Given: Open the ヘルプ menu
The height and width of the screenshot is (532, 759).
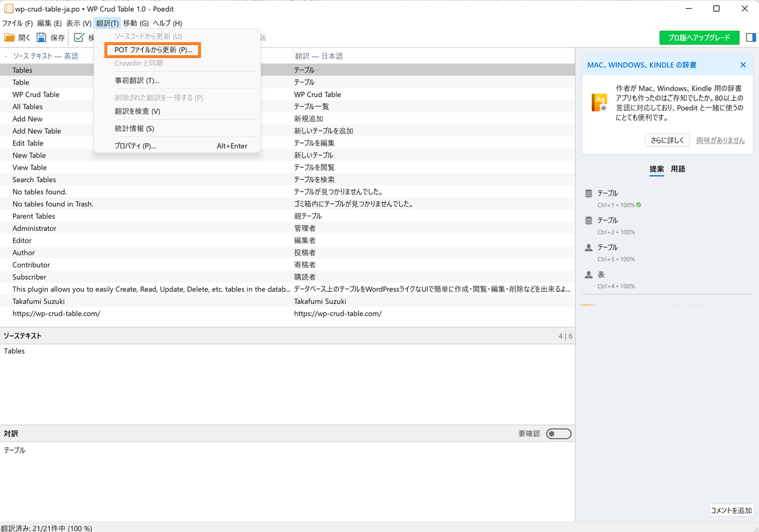Looking at the screenshot, I should pyautogui.click(x=167, y=23).
